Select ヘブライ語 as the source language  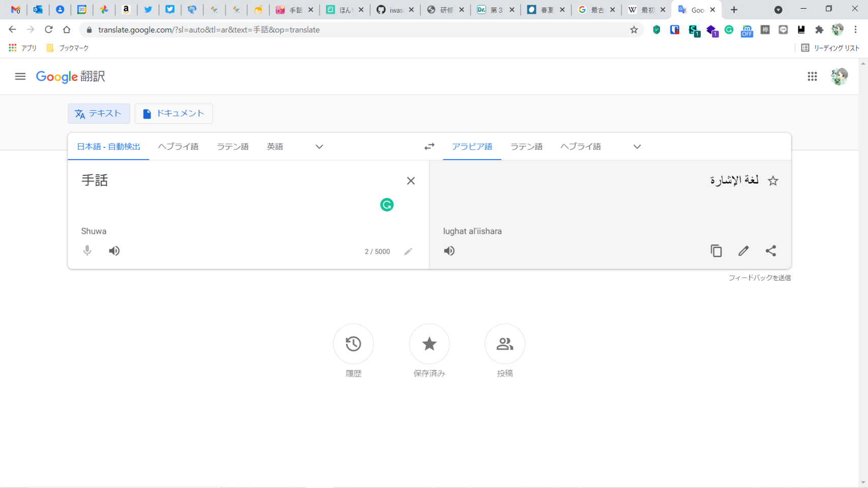pos(178,147)
